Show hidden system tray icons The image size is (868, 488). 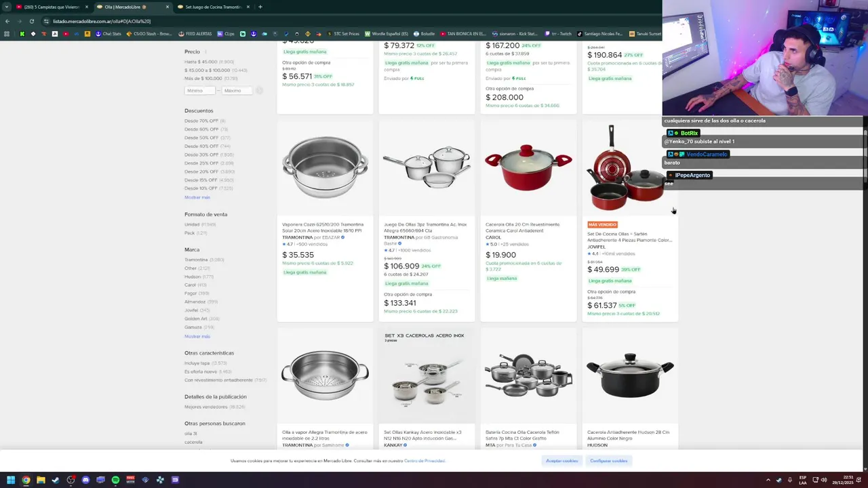click(768, 480)
